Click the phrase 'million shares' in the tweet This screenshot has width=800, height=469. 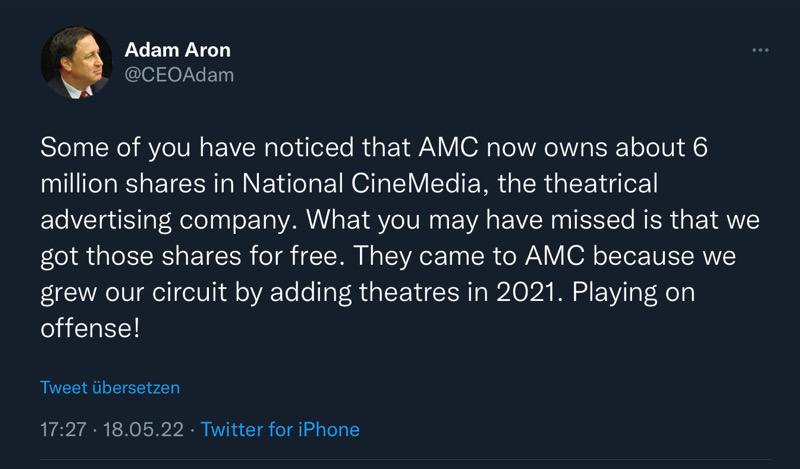coord(135,185)
